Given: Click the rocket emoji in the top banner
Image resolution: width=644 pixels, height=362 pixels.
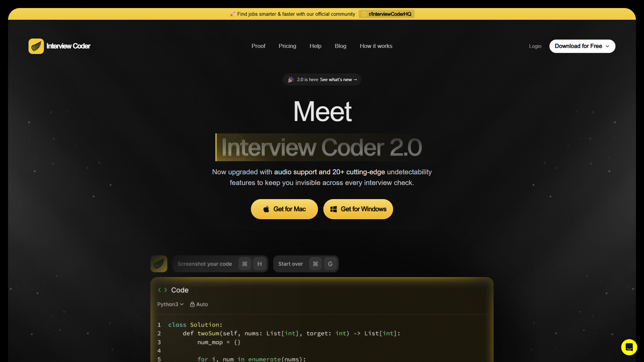Looking at the screenshot, I should [x=233, y=14].
